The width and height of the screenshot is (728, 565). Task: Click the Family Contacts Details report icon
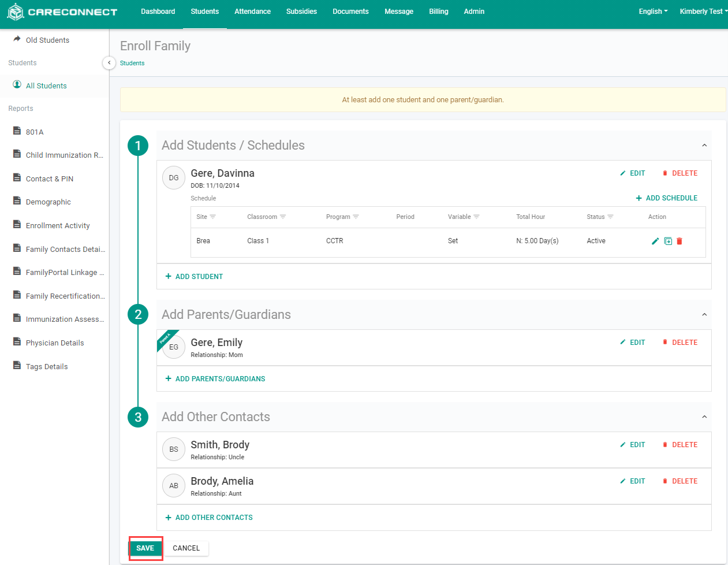[x=17, y=248]
